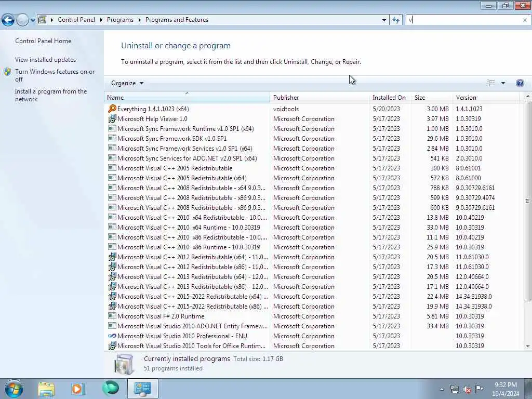The image size is (532, 399).
Task: Click the Back navigation arrow
Action: (x=8, y=20)
